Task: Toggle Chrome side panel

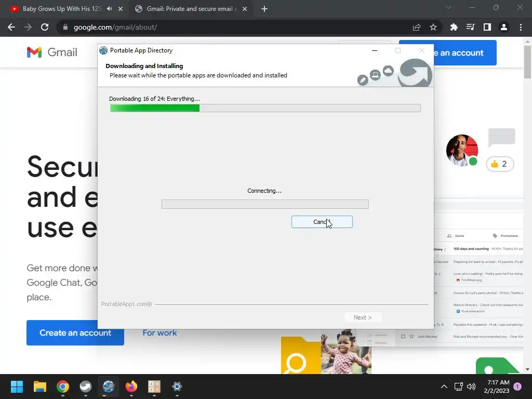Action: pos(487,27)
